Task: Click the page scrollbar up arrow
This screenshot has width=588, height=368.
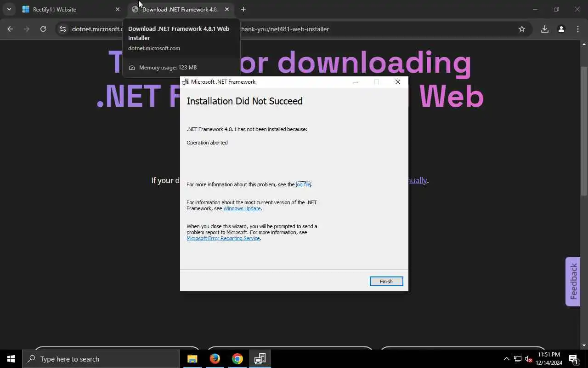Action: click(584, 44)
